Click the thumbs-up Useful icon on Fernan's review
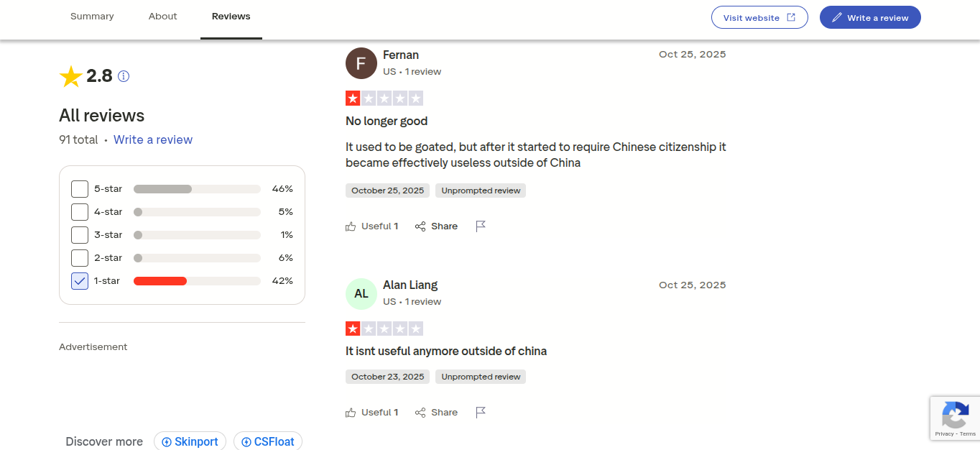 coord(351,226)
